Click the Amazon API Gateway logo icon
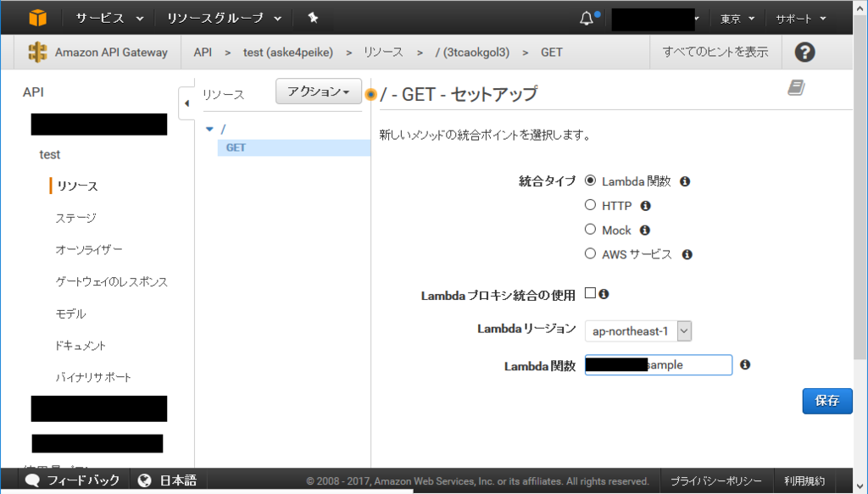Image resolution: width=868 pixels, height=494 pixels. pyautogui.click(x=37, y=52)
